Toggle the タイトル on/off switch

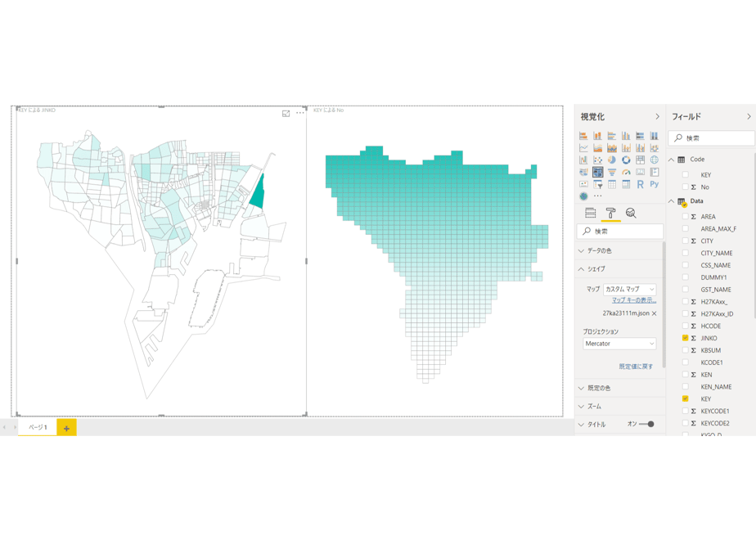[x=646, y=425]
